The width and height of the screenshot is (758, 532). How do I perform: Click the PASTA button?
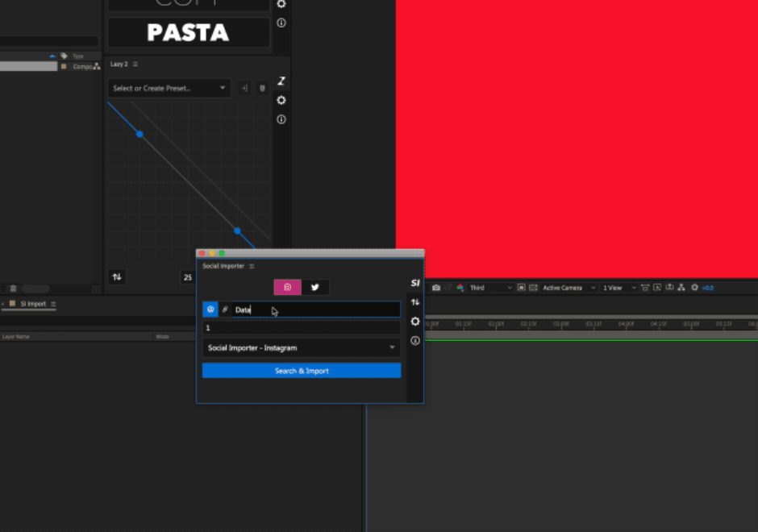click(x=188, y=33)
